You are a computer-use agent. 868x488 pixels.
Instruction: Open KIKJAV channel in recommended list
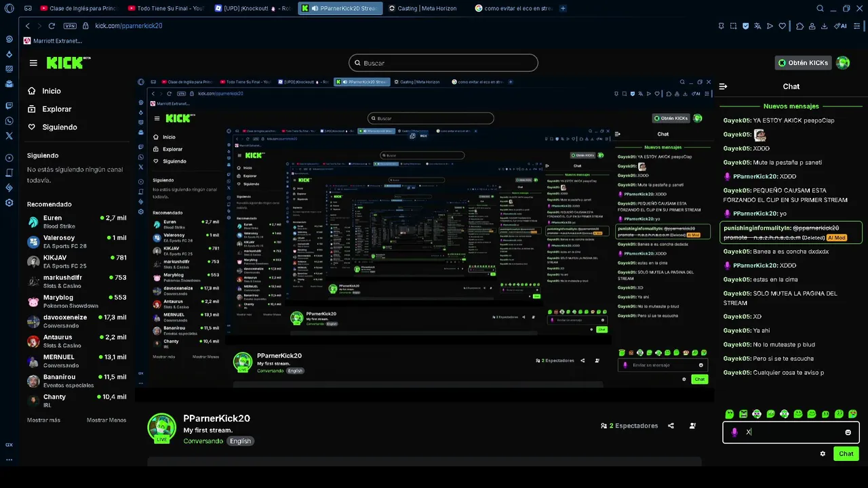77,261
